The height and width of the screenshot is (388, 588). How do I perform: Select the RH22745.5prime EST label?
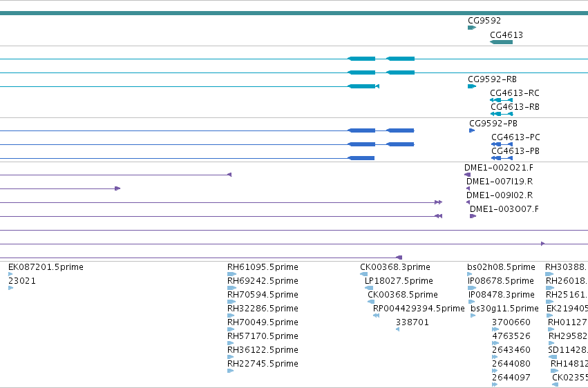(263, 364)
